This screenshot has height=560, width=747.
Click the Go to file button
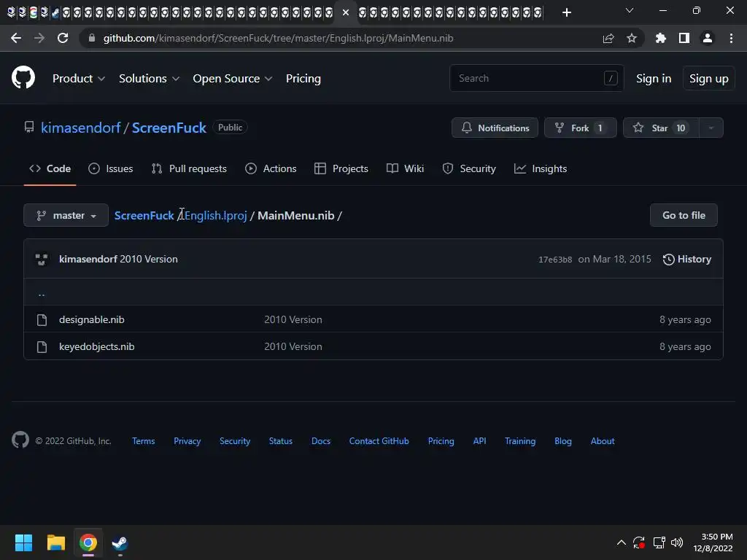click(684, 215)
